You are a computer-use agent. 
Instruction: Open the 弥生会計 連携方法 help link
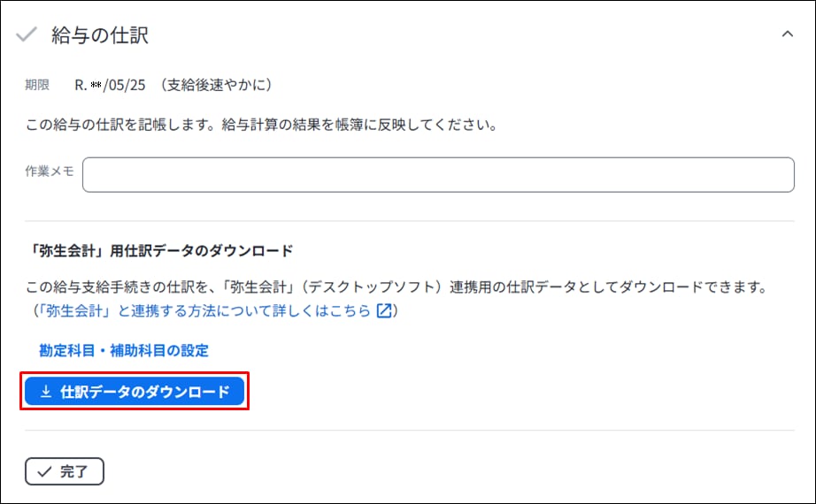212,310
